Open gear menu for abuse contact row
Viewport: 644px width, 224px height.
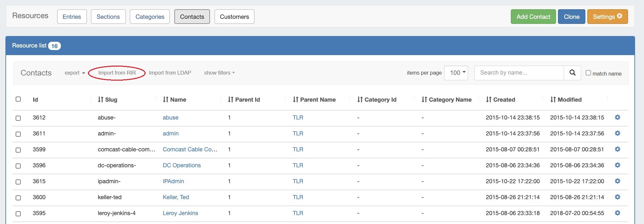(x=617, y=118)
